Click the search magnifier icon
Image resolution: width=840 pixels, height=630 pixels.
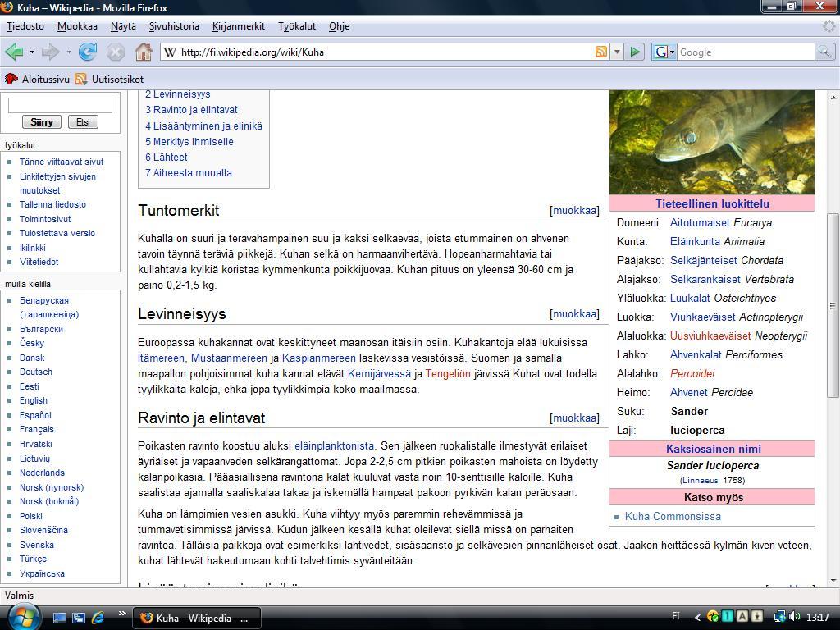tap(824, 52)
